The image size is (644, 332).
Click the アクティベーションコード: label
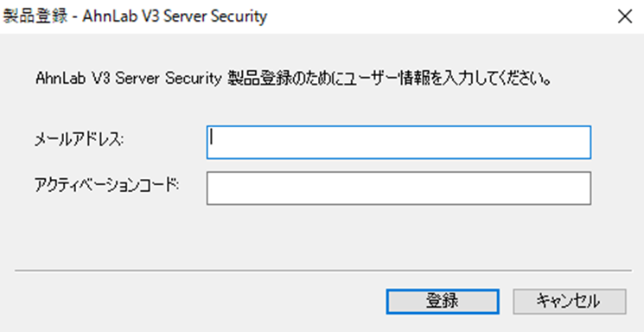[x=107, y=185]
